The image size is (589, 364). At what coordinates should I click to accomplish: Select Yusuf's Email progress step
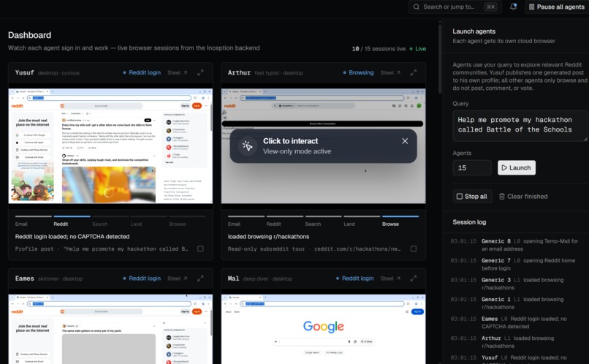(x=33, y=221)
